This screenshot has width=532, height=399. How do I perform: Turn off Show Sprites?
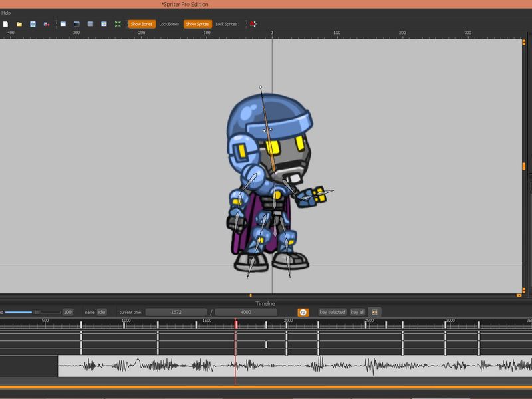click(198, 24)
